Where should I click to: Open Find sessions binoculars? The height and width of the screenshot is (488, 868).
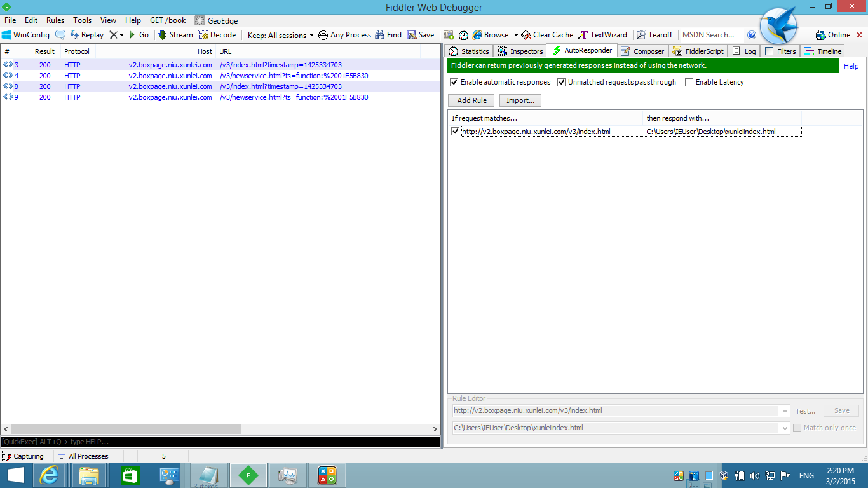coord(388,35)
